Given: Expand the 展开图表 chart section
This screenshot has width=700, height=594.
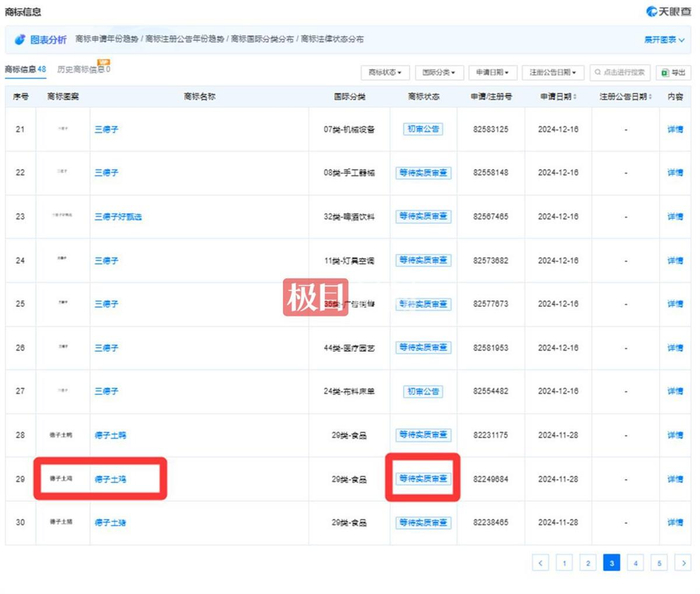Looking at the screenshot, I should coord(664,40).
